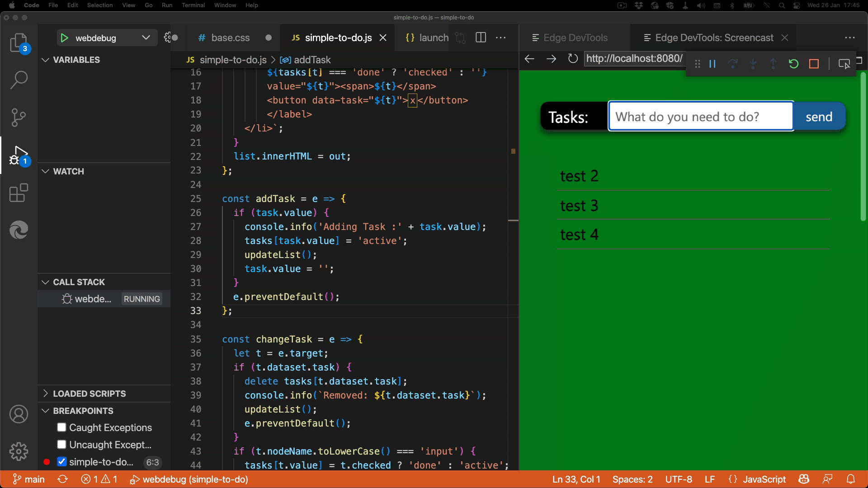This screenshot has width=868, height=488.
Task: Restart the debug session
Action: click(793, 64)
